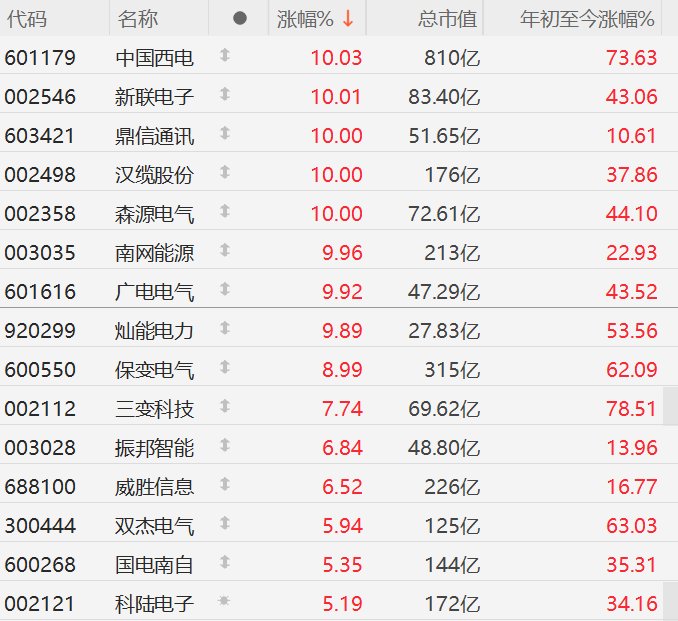Image resolution: width=678 pixels, height=621 pixels.
Task: Select stock name 国电南自
Action: click(154, 565)
